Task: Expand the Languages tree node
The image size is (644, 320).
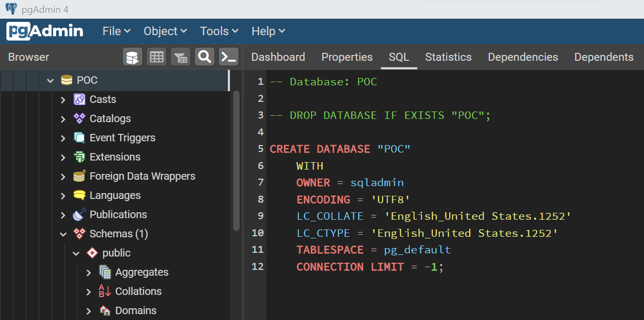Action: coord(63,196)
